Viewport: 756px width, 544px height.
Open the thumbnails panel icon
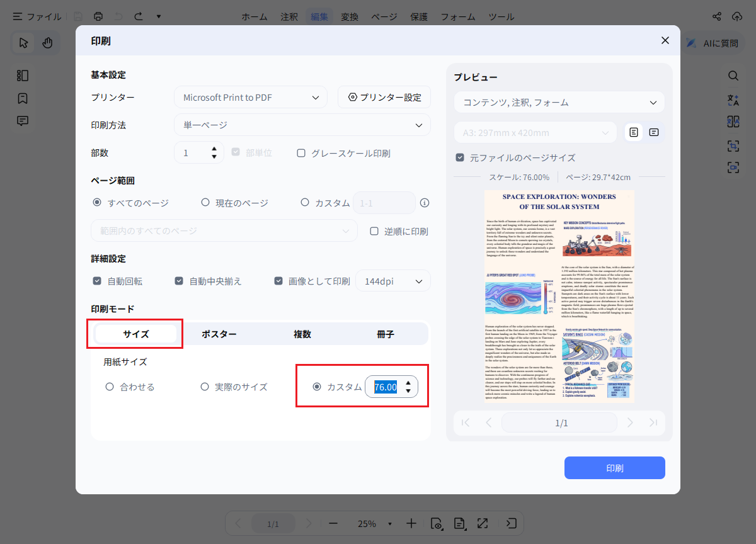click(23, 76)
